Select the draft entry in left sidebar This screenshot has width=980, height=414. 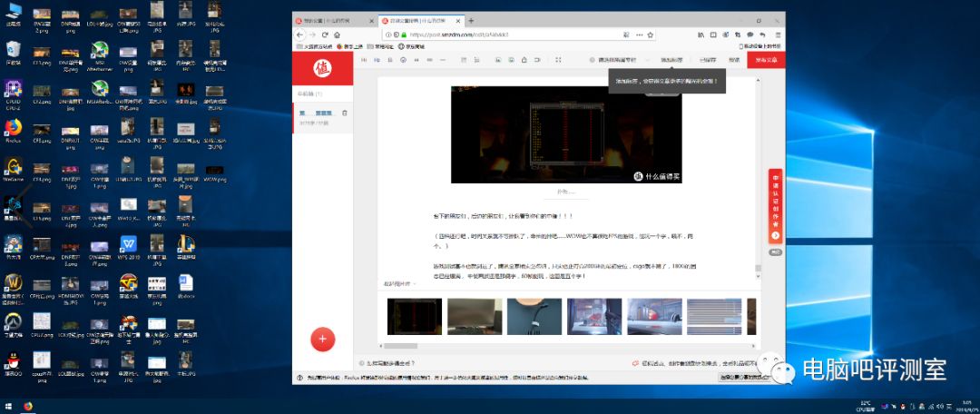(322, 117)
